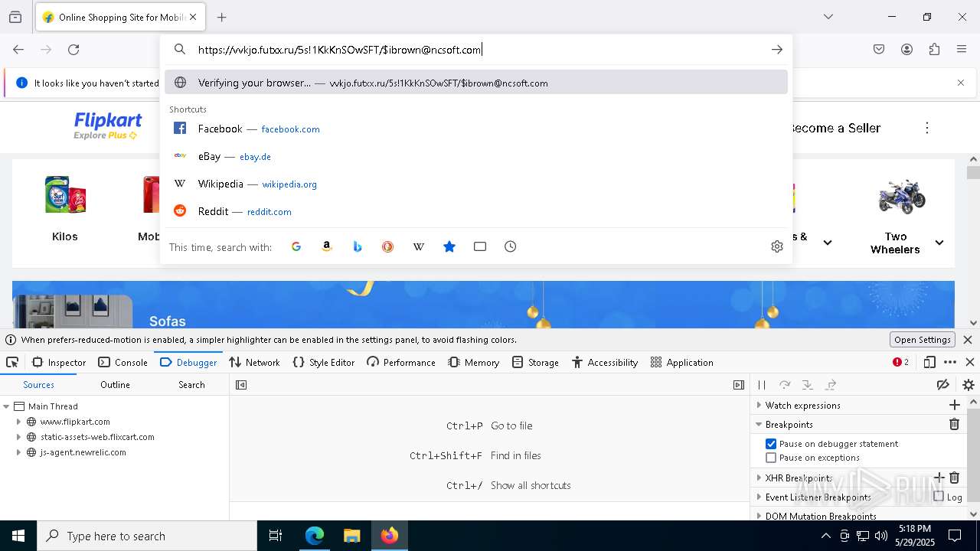Collapse the breakpoints pane icon
This screenshot has height=551, width=980.
pyautogui.click(x=739, y=385)
